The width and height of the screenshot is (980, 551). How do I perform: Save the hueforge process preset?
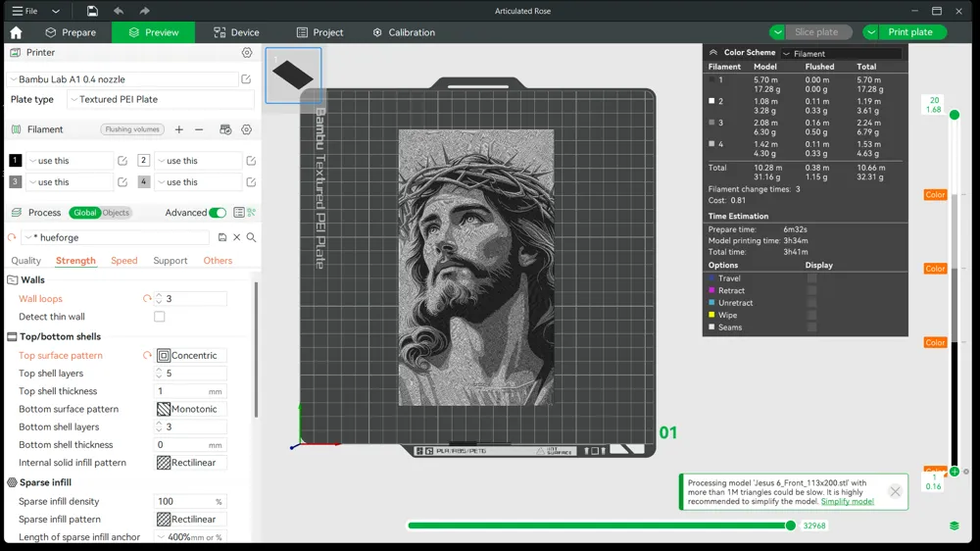coord(221,237)
